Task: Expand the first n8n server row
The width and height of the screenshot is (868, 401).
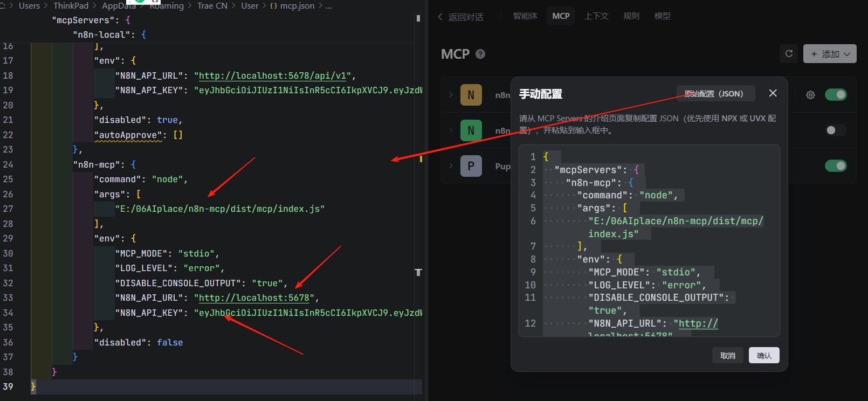Action: [451, 95]
